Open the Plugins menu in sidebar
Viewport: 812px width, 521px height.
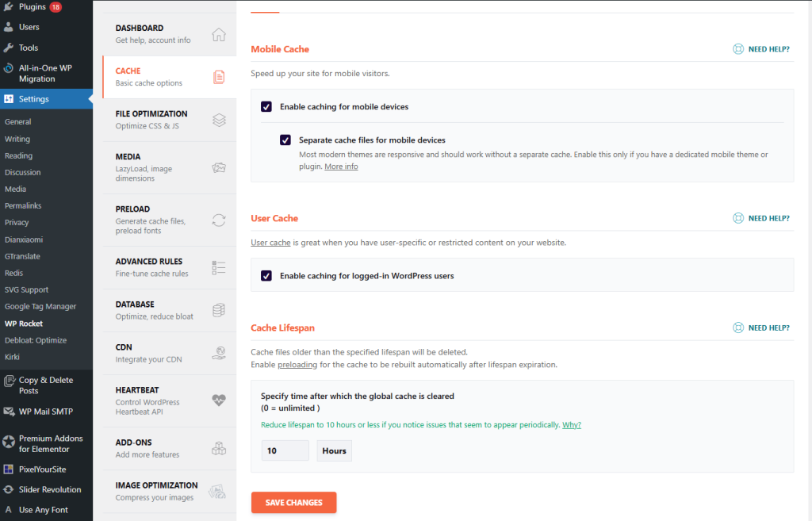point(33,7)
